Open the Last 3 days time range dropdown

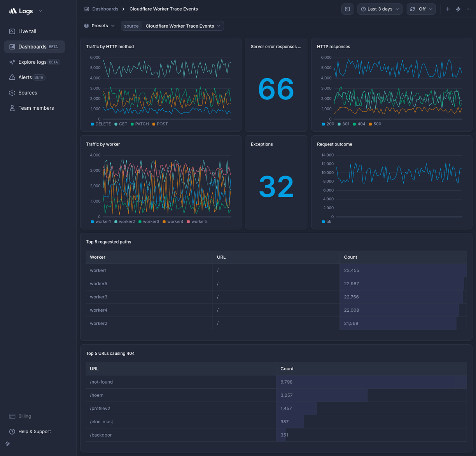point(380,9)
